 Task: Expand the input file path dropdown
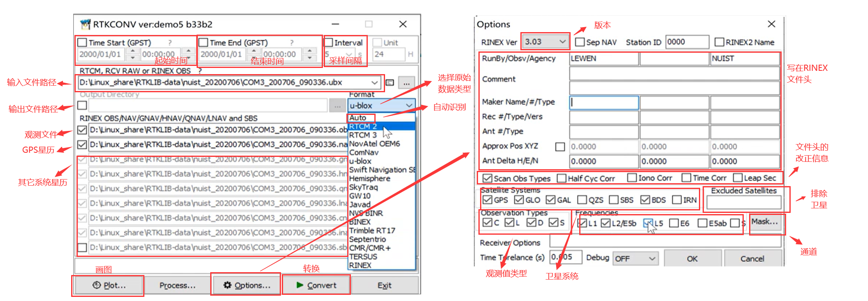click(374, 82)
